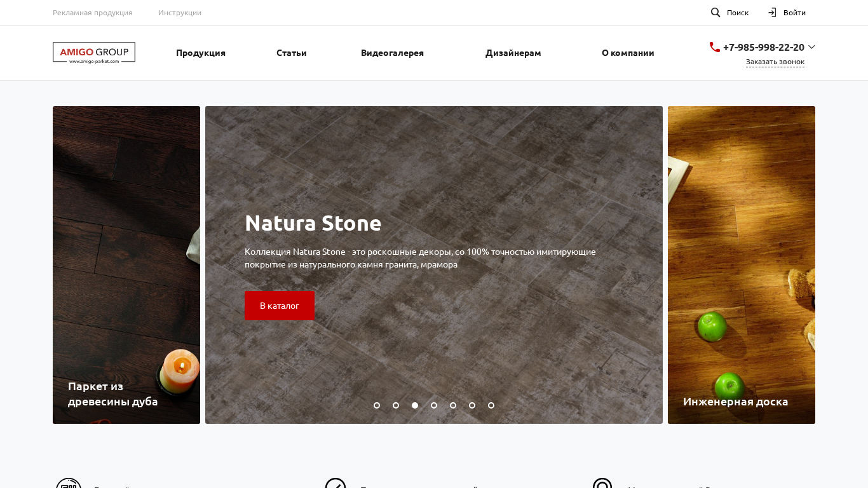The height and width of the screenshot is (488, 868).
Task: Go to Видеогалерея section
Action: point(392,53)
